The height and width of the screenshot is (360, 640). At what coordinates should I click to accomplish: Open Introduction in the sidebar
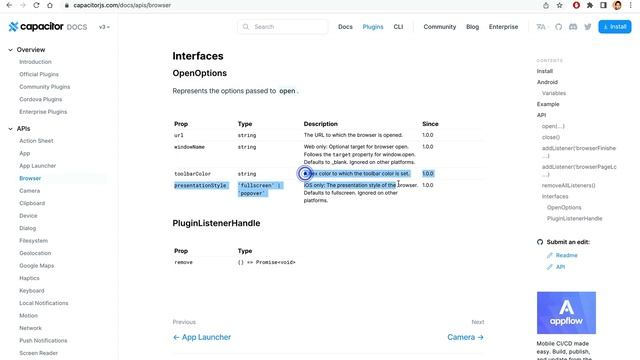pyautogui.click(x=35, y=62)
